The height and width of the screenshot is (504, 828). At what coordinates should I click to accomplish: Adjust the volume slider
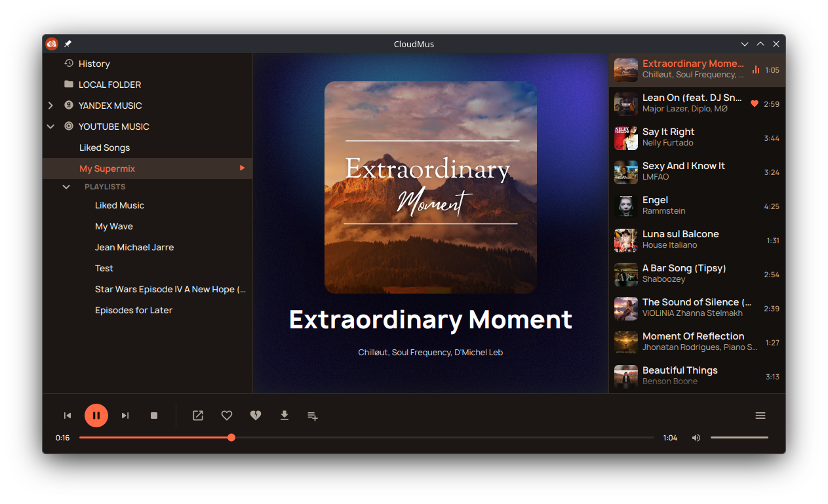click(739, 437)
